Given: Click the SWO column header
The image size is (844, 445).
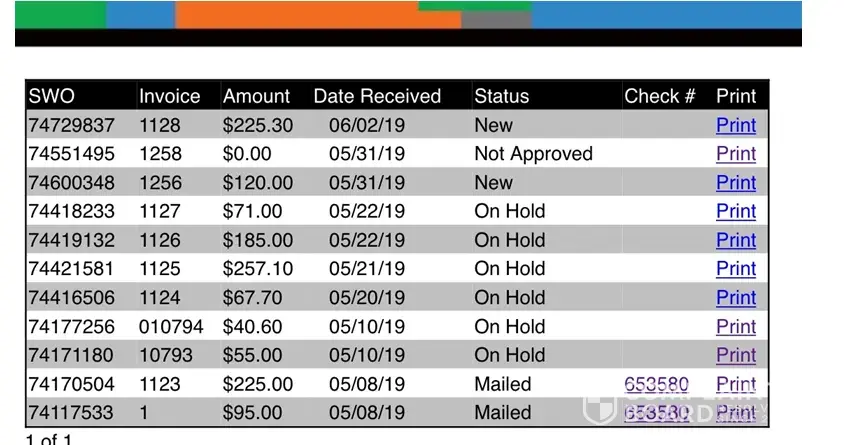Looking at the screenshot, I should click(52, 97).
